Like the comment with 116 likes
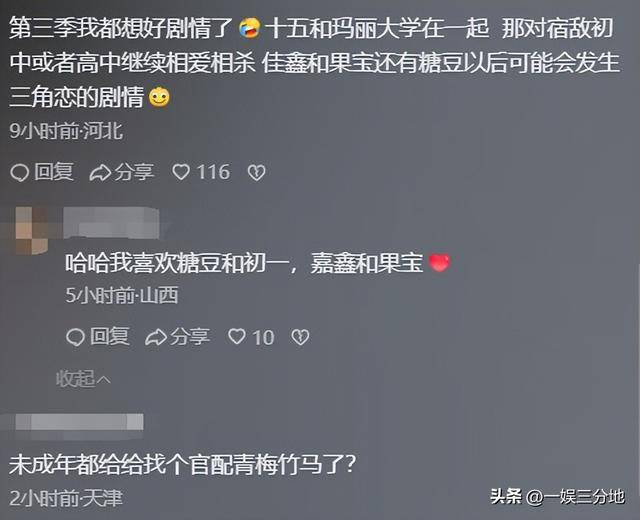640x520 pixels. (181, 172)
